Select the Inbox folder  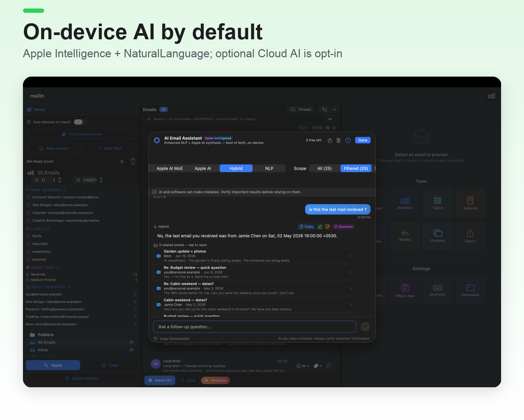(82, 350)
